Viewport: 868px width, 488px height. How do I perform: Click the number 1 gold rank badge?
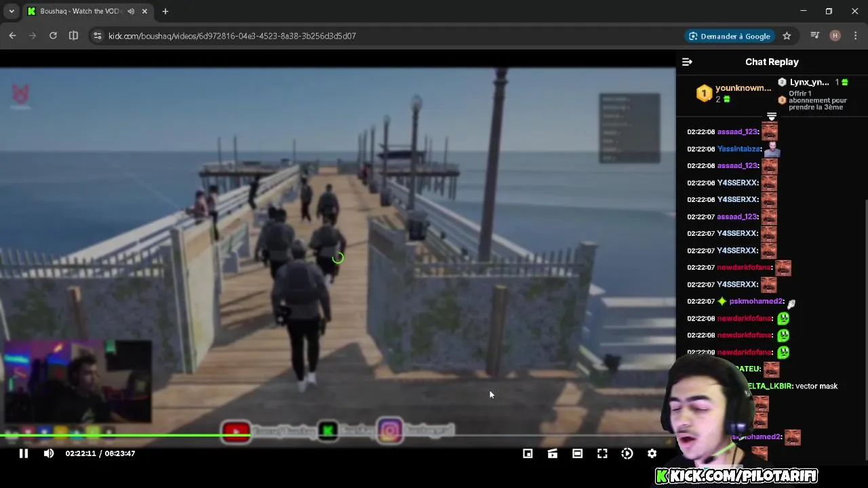(x=704, y=94)
